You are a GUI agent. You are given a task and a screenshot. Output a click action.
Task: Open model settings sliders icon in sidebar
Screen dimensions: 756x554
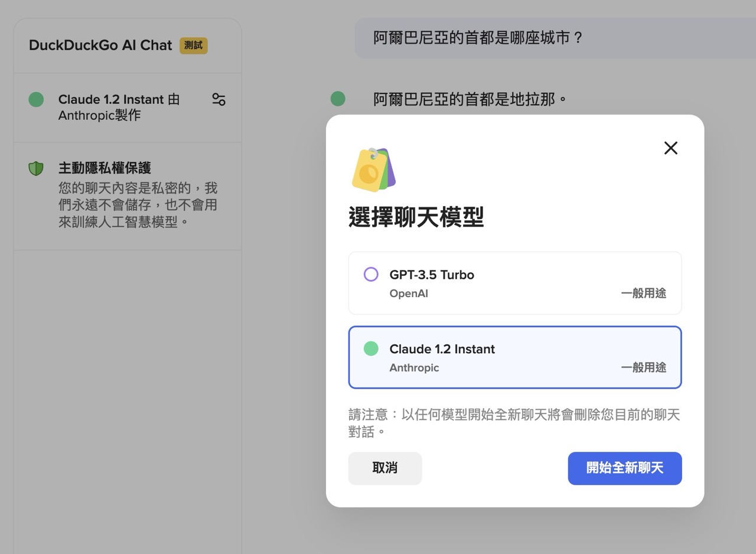219,99
